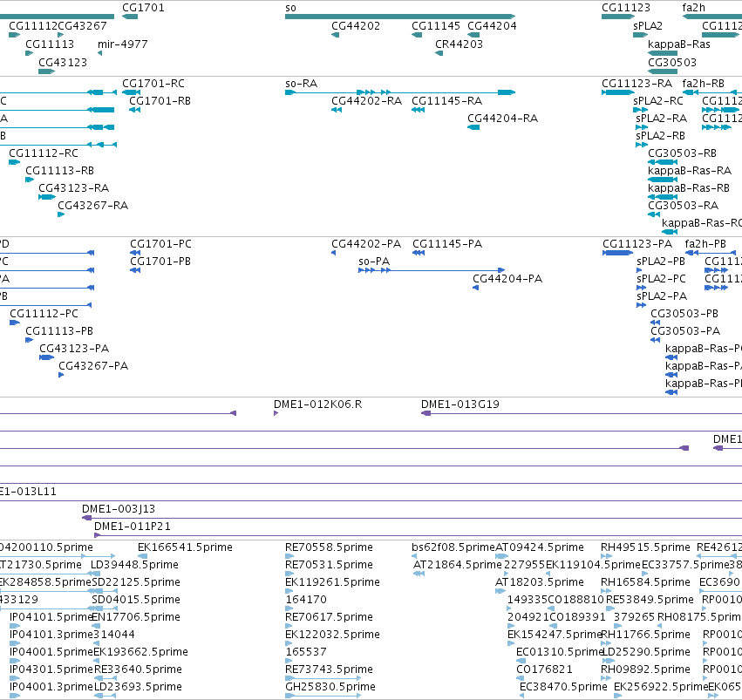Click protein CG1701-PC

pos(161,243)
